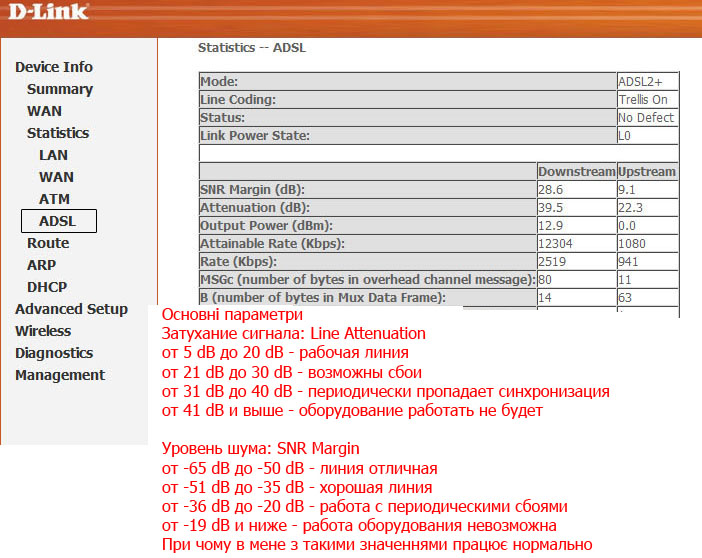This screenshot has height=558, width=702.
Task: Open Device Info menu
Action: pyautogui.click(x=54, y=67)
